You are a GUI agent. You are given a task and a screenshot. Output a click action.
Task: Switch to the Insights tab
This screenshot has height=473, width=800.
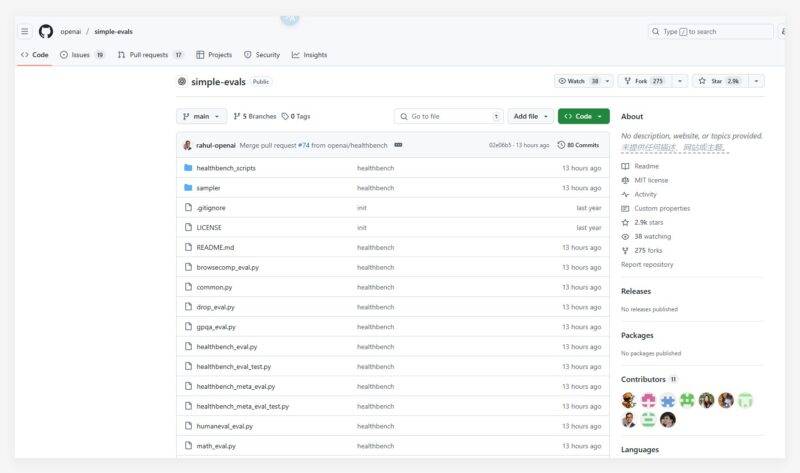309,55
